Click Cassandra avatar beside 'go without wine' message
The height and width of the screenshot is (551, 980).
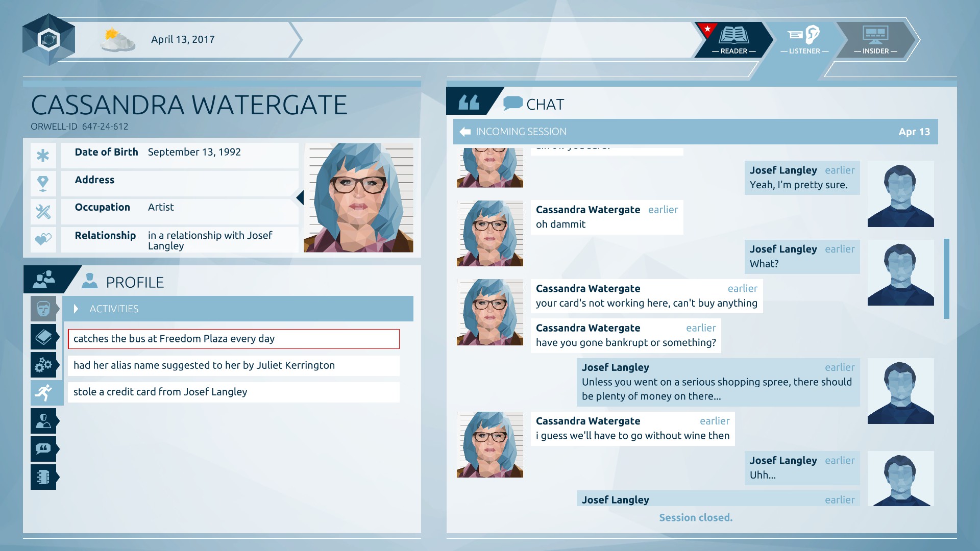[490, 445]
